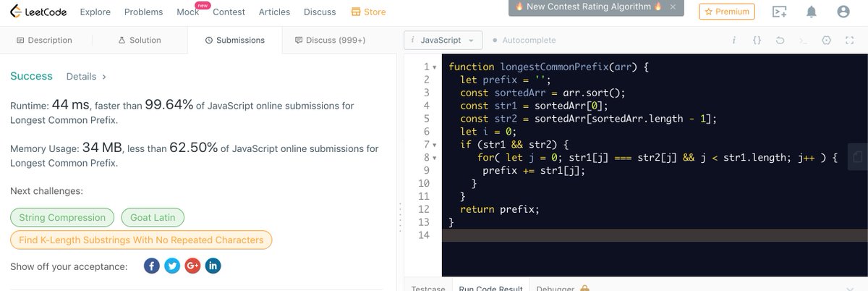
Task: Open editor settings hexagon icon
Action: click(x=827, y=41)
